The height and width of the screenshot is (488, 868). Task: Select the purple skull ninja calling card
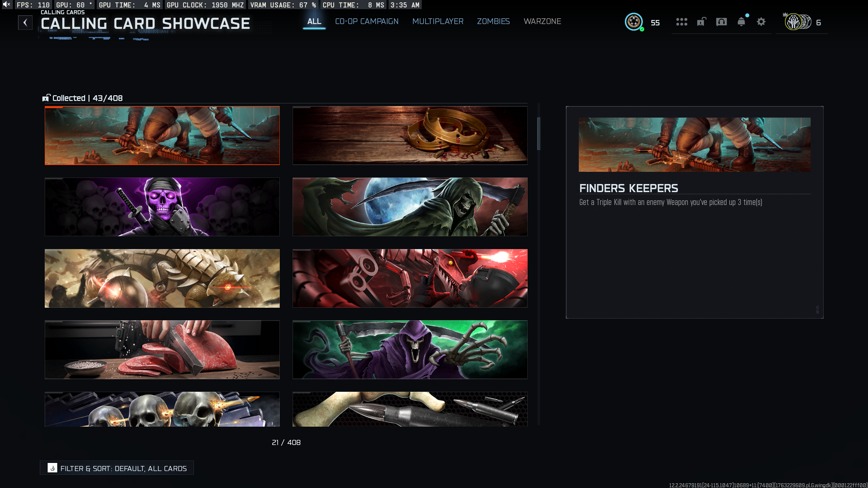(x=162, y=207)
